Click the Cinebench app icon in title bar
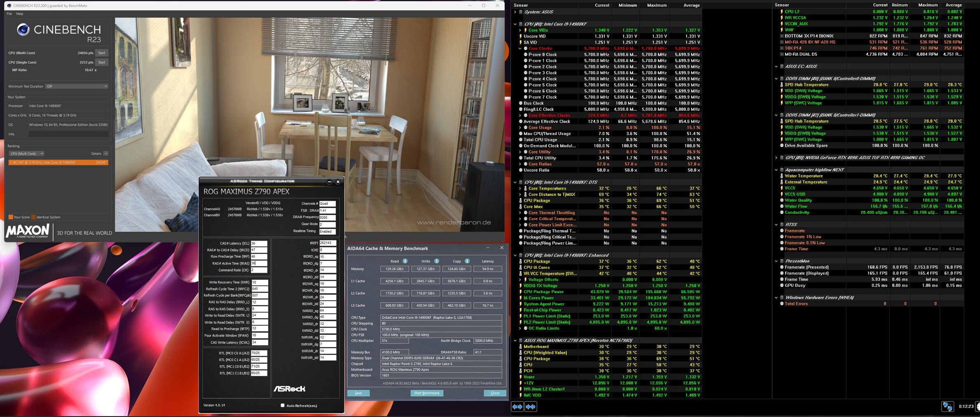 [9, 5]
